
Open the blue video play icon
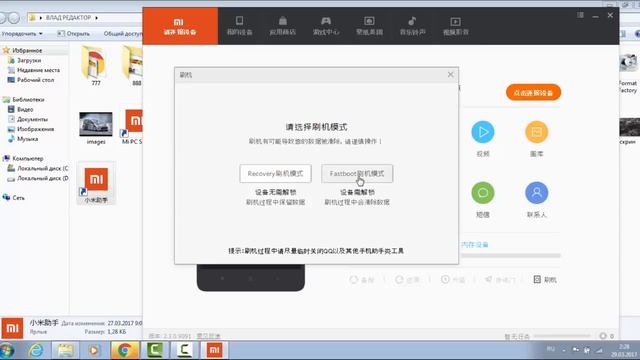coord(483,132)
